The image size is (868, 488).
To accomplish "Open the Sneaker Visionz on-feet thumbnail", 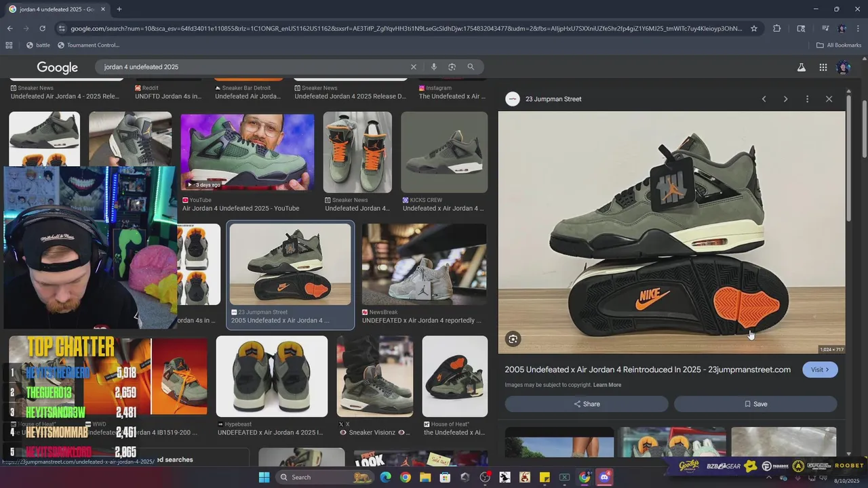I will 375,376.
